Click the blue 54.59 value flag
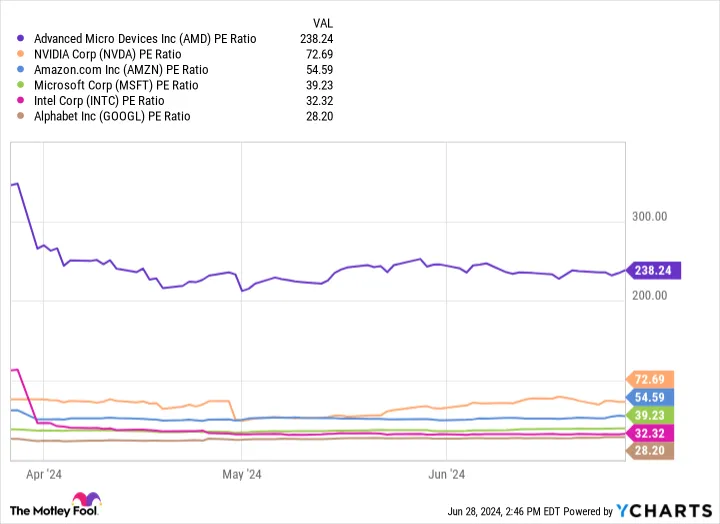 click(x=651, y=397)
